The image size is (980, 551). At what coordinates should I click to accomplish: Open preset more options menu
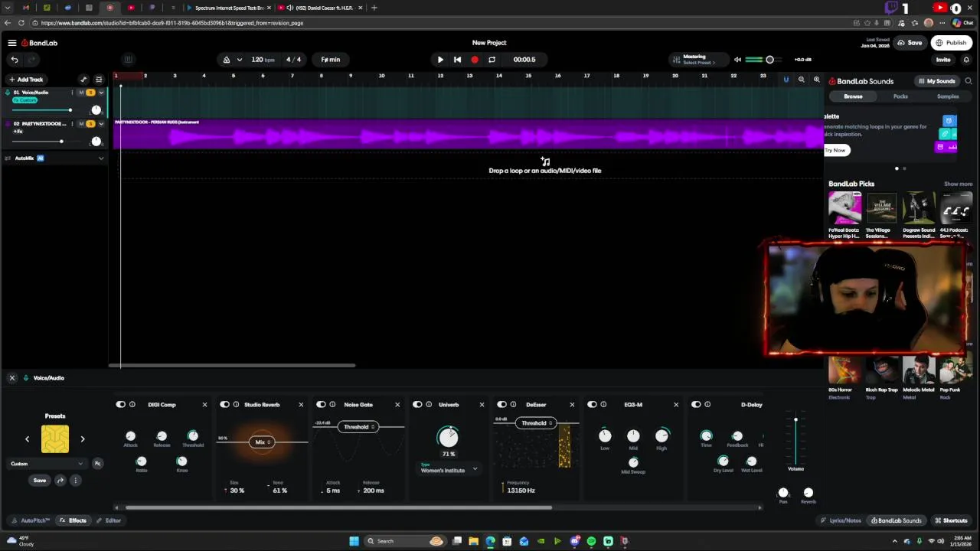(x=75, y=481)
